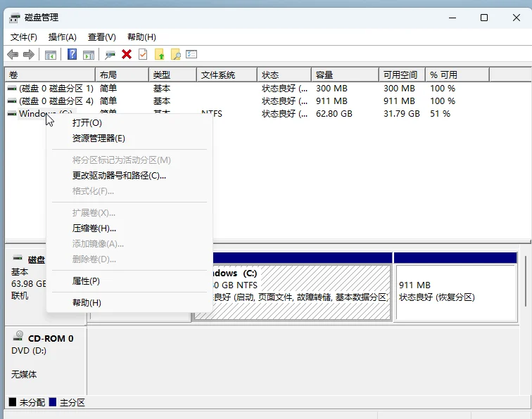Image resolution: width=532 pixels, height=419 pixels.
Task: Sort by the 布局 column header
Action: [x=122, y=75]
